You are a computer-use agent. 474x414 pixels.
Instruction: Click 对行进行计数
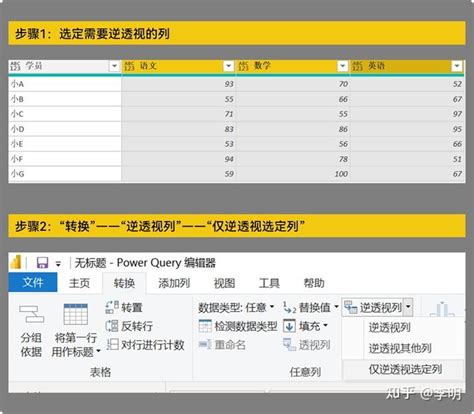click(145, 344)
